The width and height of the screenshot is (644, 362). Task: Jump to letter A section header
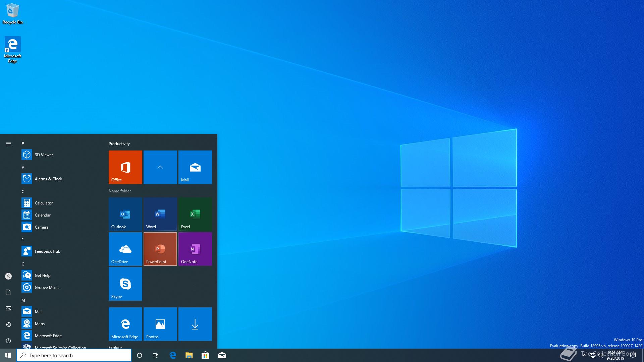pyautogui.click(x=23, y=167)
